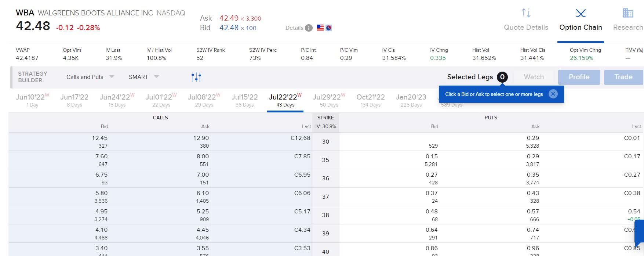Screen dimensions: 644x256
Task: Select the Jun17'22 expiration tab
Action: pyautogui.click(x=74, y=100)
